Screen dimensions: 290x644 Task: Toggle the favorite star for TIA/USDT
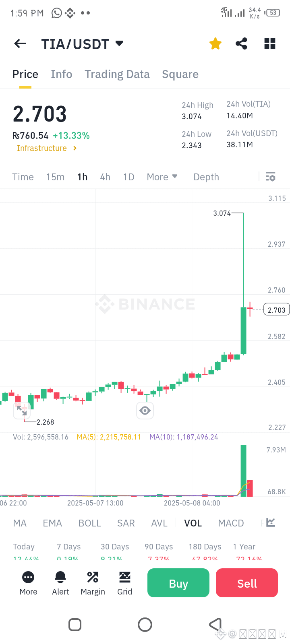pyautogui.click(x=215, y=43)
